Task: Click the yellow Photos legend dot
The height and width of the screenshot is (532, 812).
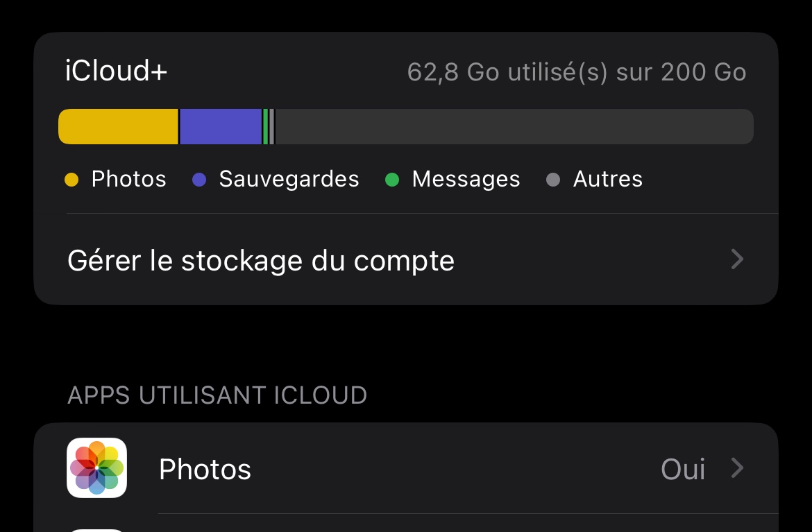Action: 71,180
